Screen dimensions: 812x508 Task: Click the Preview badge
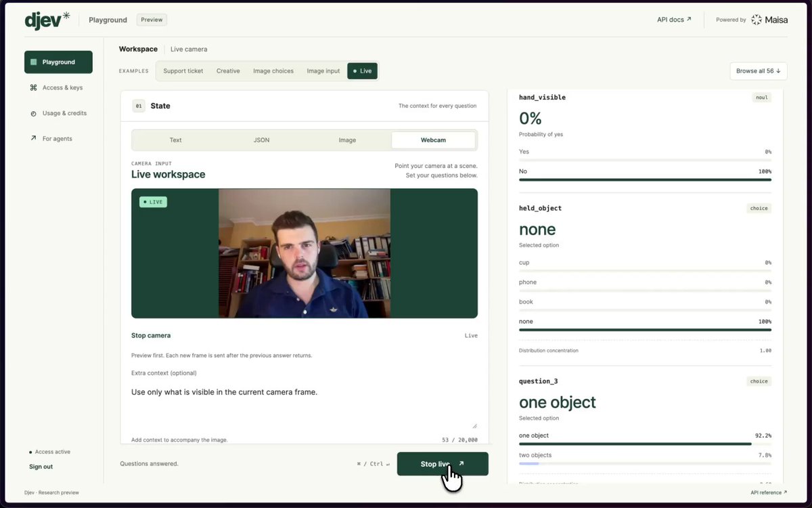[x=152, y=20]
